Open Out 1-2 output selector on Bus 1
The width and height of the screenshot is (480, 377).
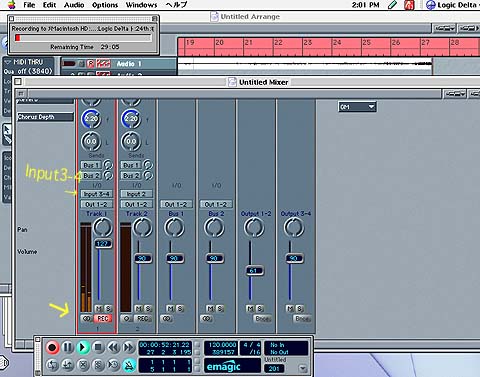[x=176, y=204]
